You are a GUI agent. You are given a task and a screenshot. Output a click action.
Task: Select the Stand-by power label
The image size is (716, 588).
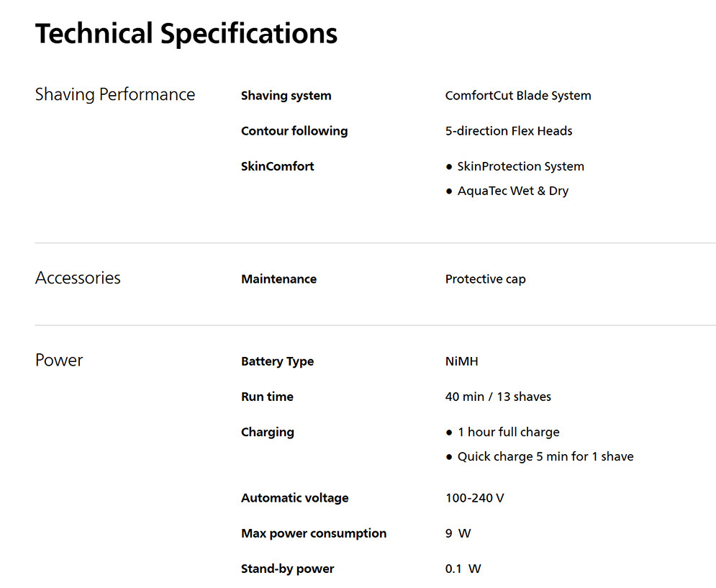pyautogui.click(x=287, y=569)
